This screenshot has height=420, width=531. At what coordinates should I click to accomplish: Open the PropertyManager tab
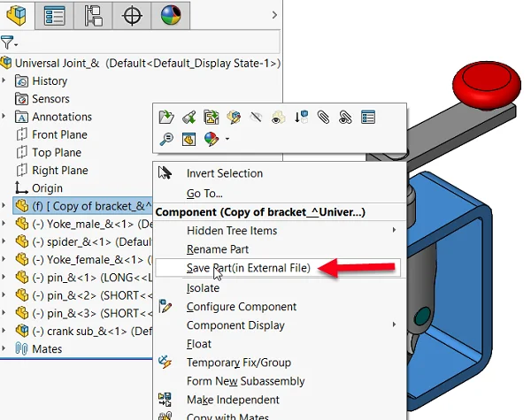pyautogui.click(x=54, y=16)
